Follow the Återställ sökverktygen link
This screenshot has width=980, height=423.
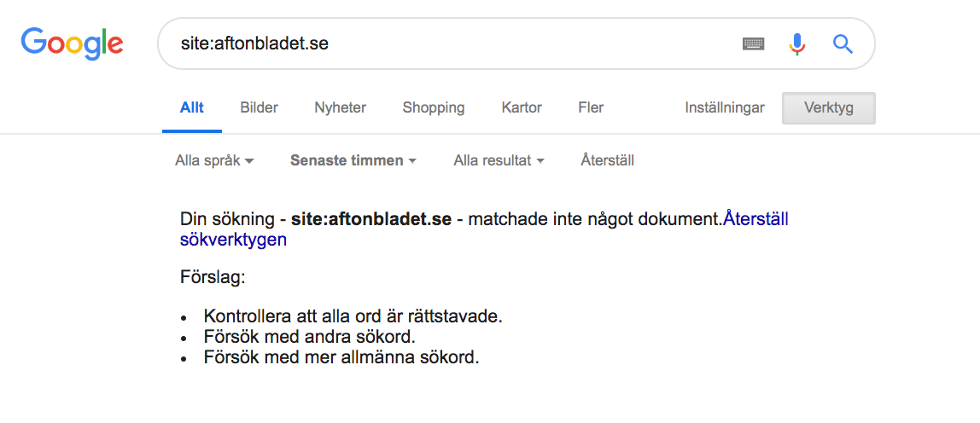coord(484,229)
